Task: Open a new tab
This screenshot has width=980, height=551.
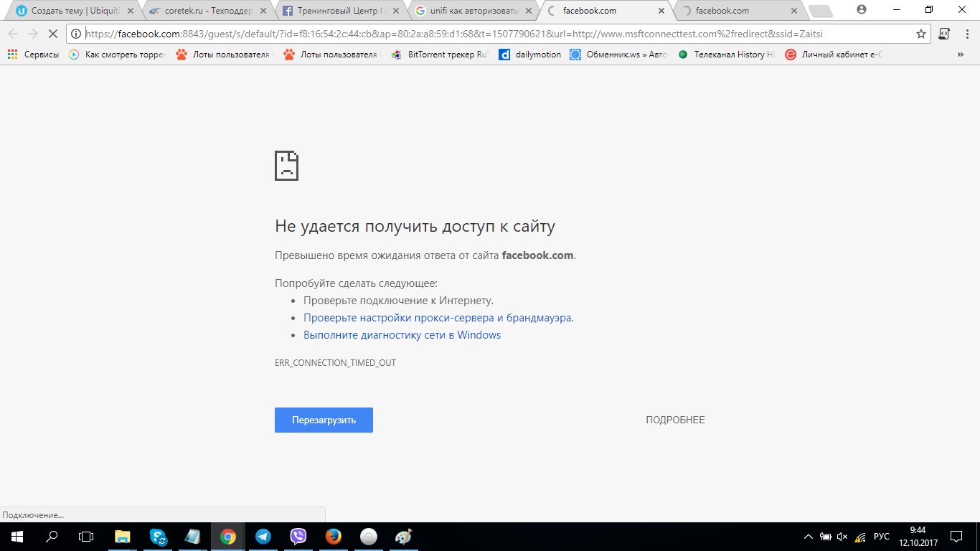Action: tap(821, 11)
